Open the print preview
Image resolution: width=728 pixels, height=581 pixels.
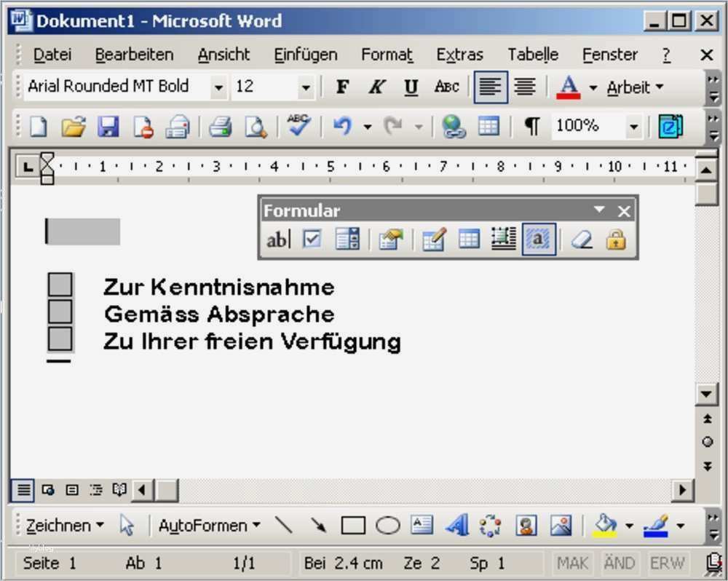256,125
